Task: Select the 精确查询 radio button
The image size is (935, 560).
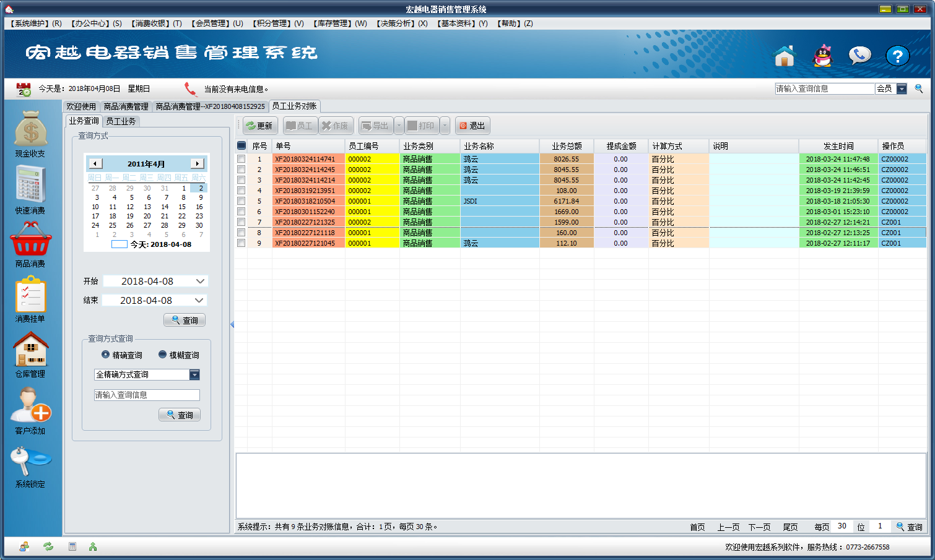Action: [105, 355]
